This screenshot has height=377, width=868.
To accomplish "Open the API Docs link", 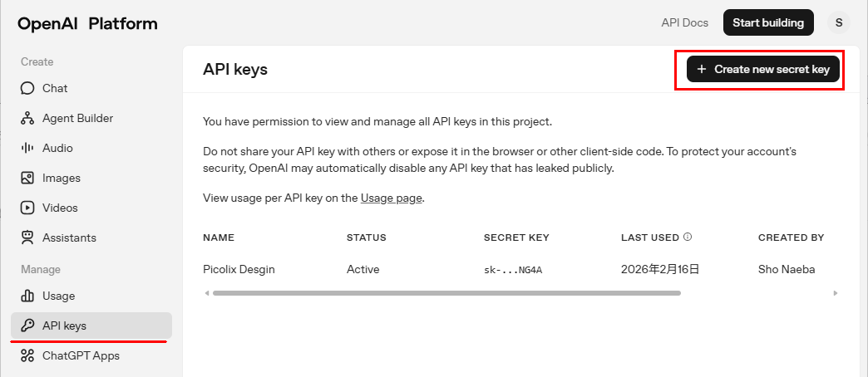I will click(685, 23).
